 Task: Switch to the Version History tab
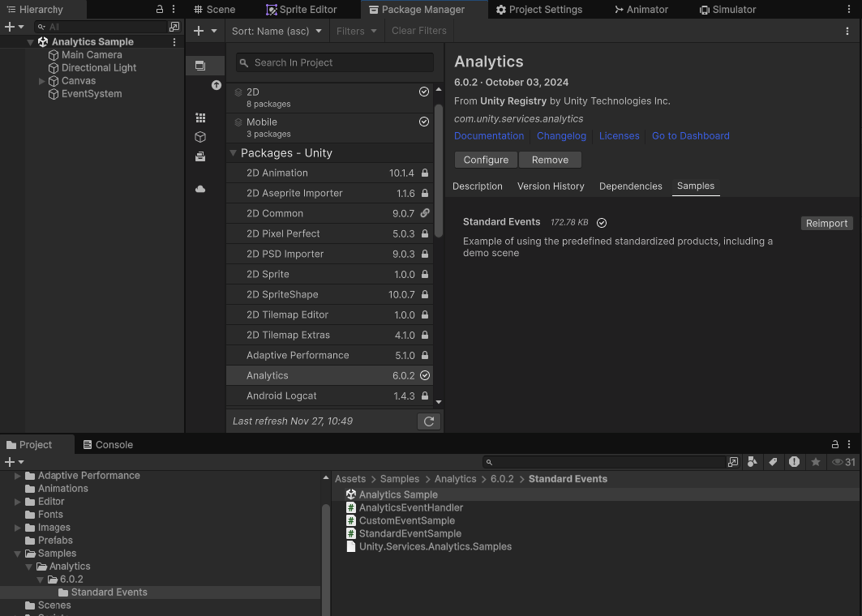[x=551, y=186]
